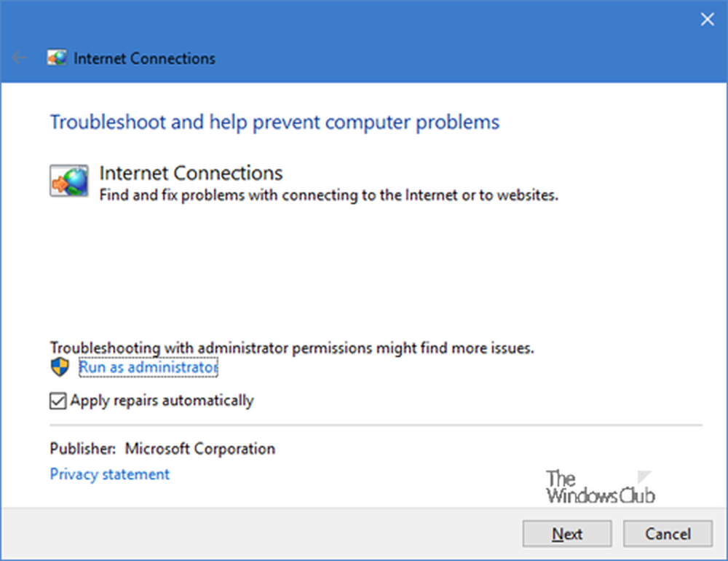Screen dimensions: 728x561
Task: Click the large Internet Connections globe icon
Action: 69,181
